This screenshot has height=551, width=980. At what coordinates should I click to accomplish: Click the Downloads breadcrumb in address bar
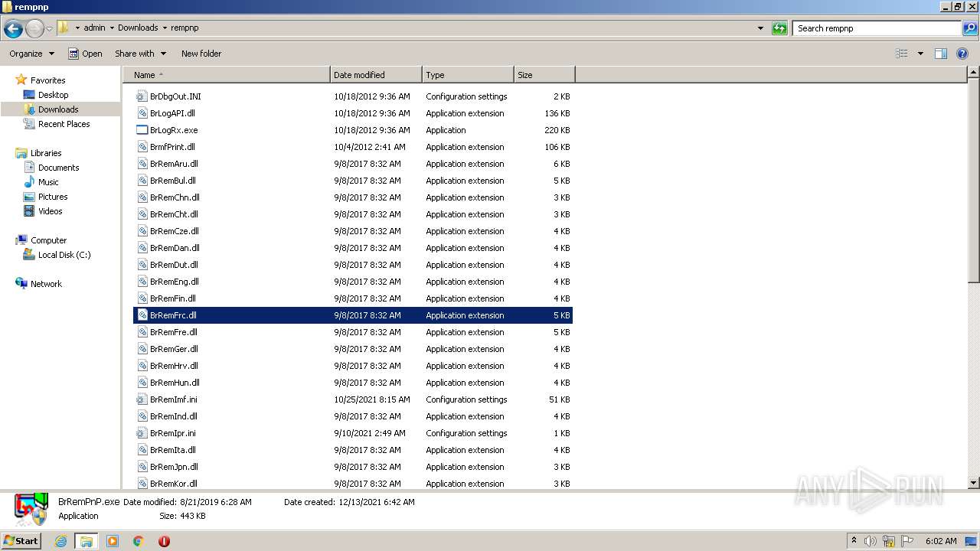pyautogui.click(x=138, y=28)
